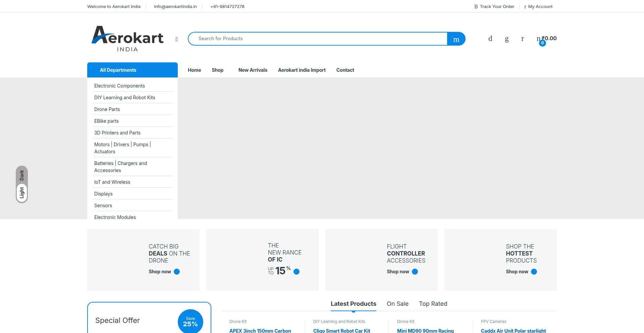Viewport: 644px width, 333px height.
Task: Open the New Arrivals menu item
Action: tap(253, 70)
